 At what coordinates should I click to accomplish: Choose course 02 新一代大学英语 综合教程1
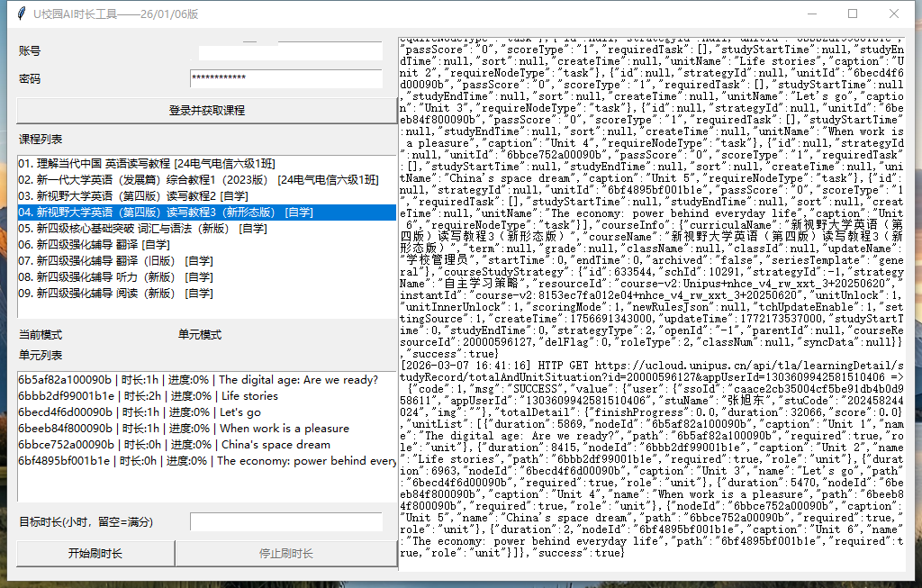click(198, 180)
